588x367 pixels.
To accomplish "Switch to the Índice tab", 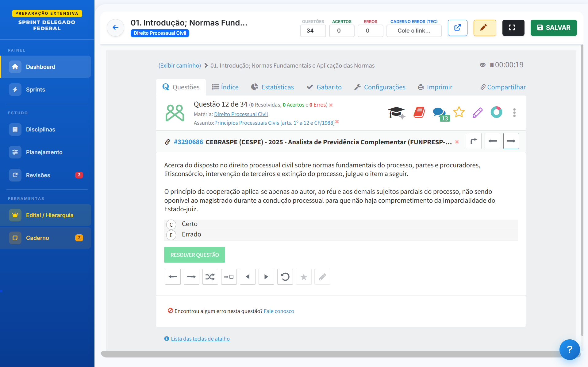I will [225, 87].
